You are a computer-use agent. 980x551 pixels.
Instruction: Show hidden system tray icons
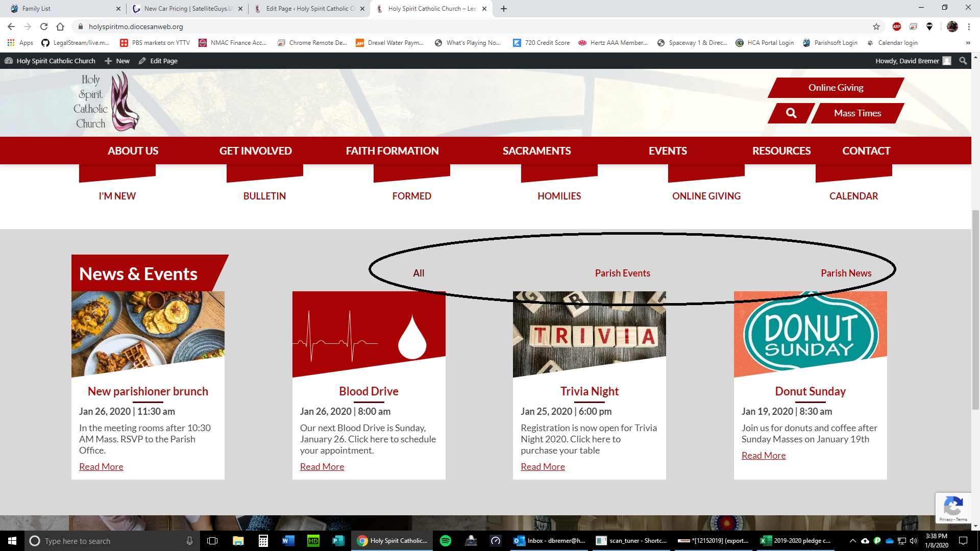(x=852, y=541)
